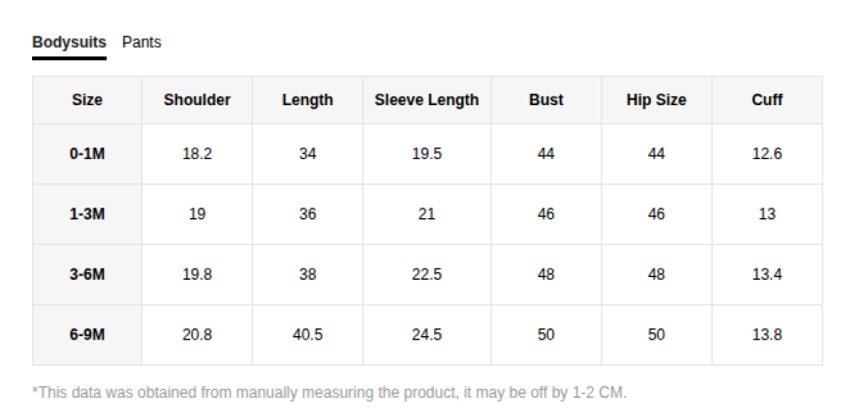The image size is (868, 417).
Task: Select the 3-6M size row label
Action: tap(87, 275)
